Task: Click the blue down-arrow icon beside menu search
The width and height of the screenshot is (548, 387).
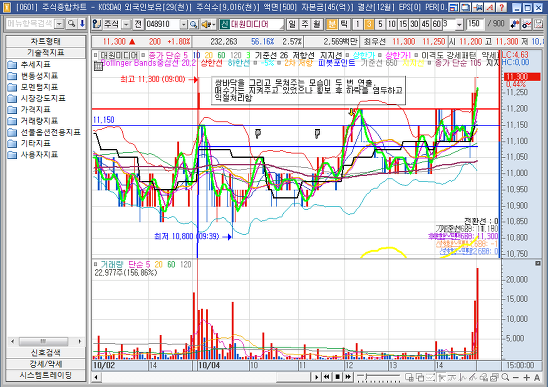Action: pos(82,24)
